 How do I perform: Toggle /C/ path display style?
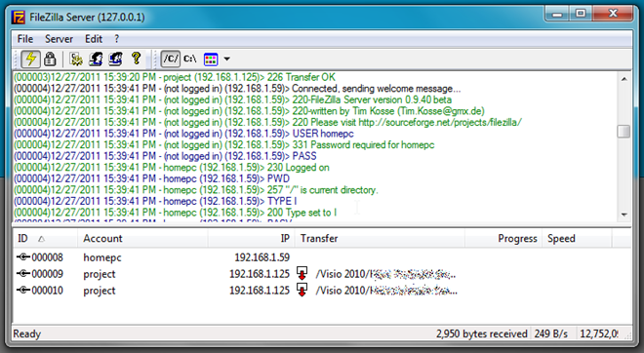pos(170,59)
